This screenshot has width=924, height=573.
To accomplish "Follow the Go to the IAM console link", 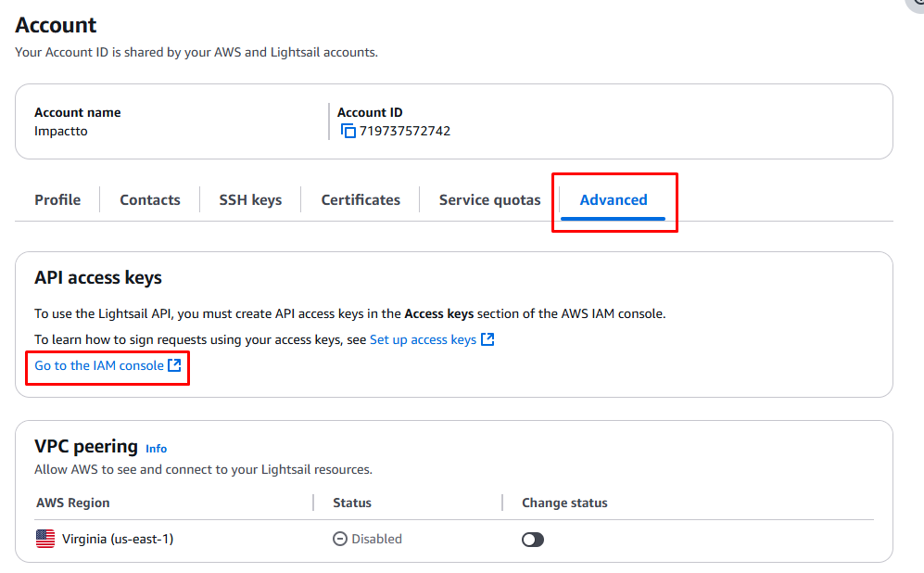I will [x=99, y=365].
